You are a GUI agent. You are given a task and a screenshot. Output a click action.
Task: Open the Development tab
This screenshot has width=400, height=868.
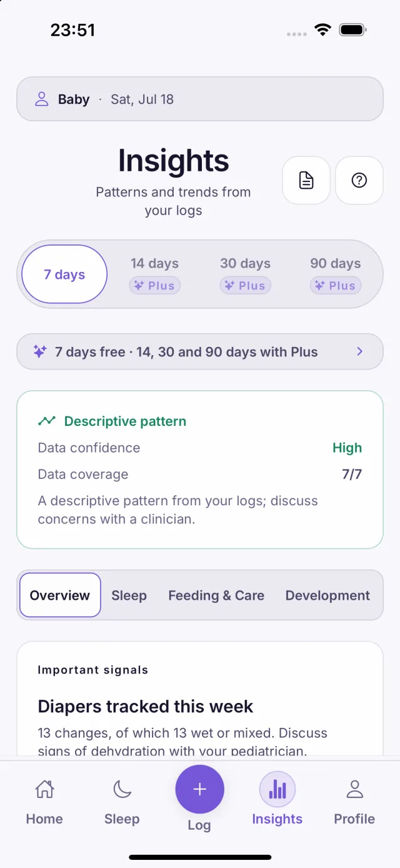[x=327, y=595]
